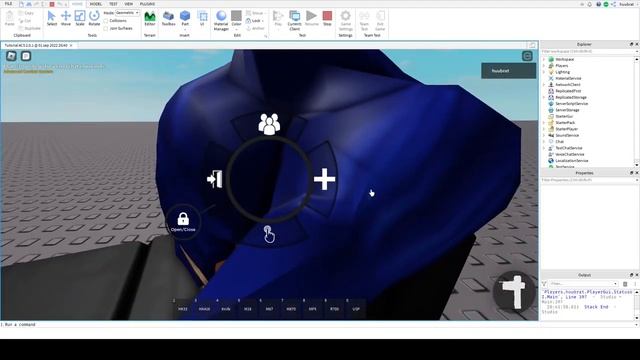The width and height of the screenshot is (640, 360).
Task: Click the Open/Close lock button
Action: click(x=183, y=222)
